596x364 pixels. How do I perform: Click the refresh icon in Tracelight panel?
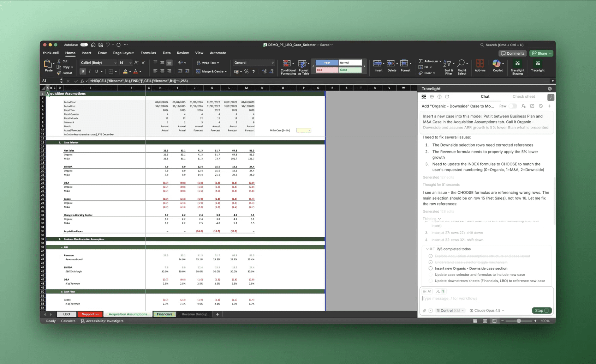click(447, 97)
